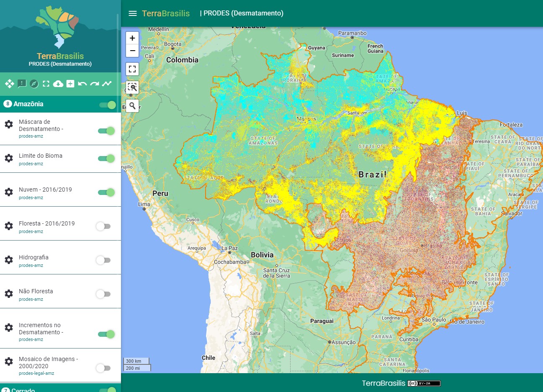Open settings gear for Nuvem - 2016/2019
The height and width of the screenshot is (392, 543).
[9, 192]
